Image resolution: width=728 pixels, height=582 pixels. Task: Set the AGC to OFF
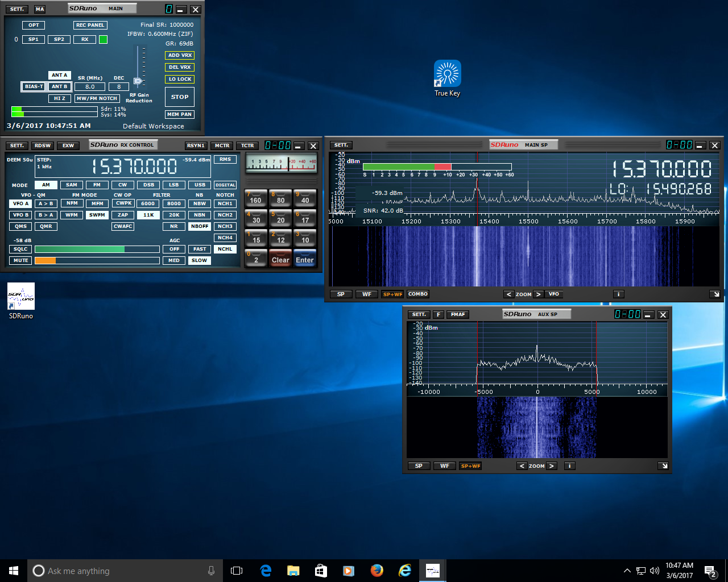click(174, 249)
